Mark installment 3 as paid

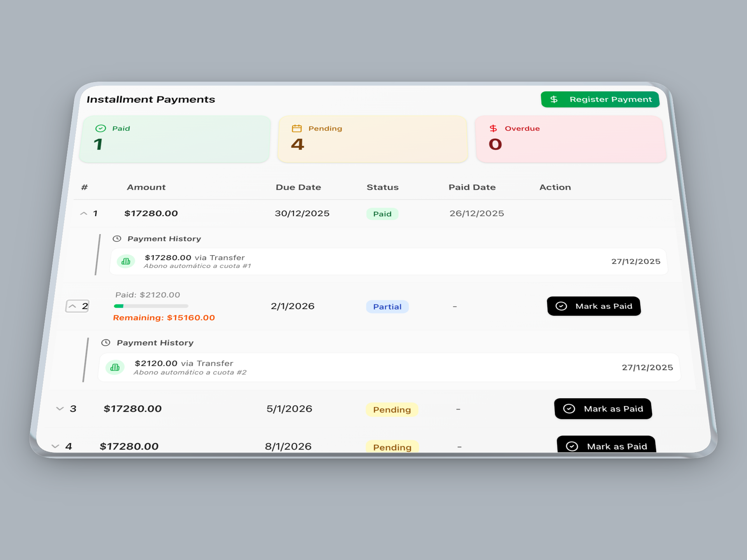[603, 409]
